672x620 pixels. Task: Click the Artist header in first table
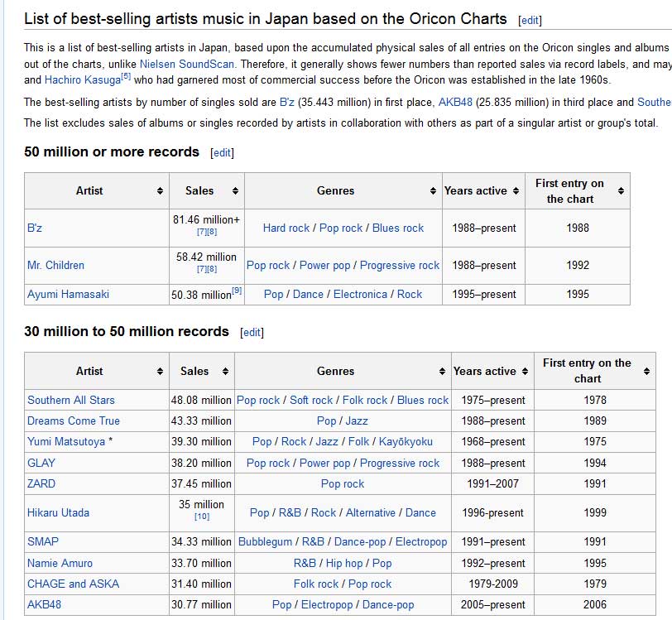point(89,191)
